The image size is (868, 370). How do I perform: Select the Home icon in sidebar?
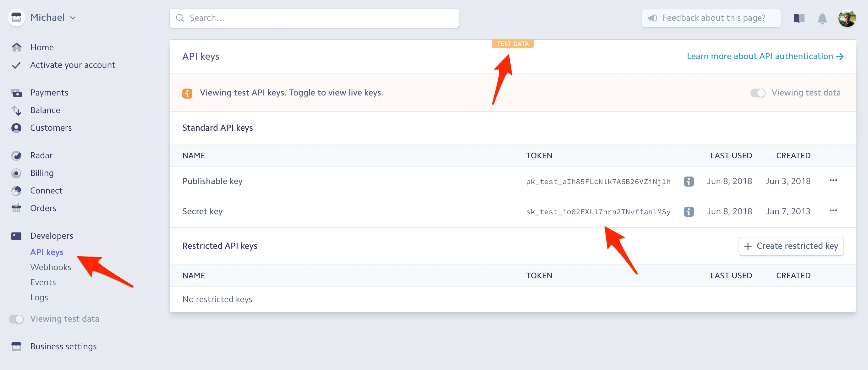[x=16, y=47]
